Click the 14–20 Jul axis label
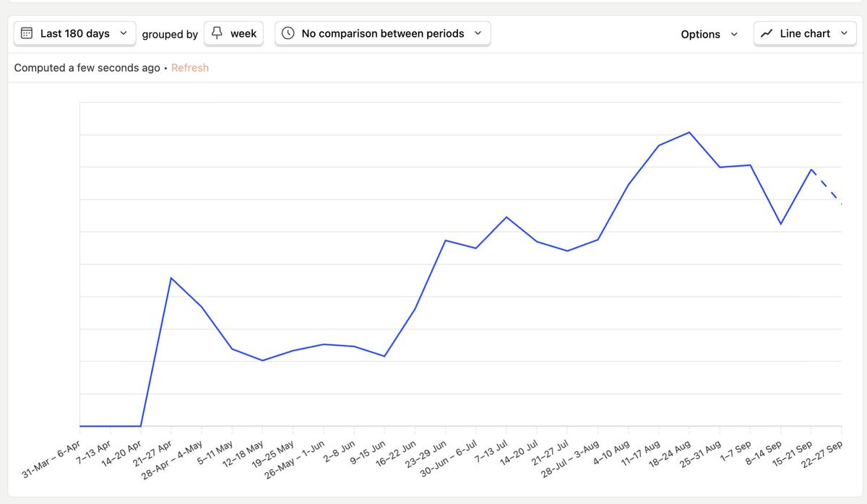This screenshot has width=867, height=504. point(517,452)
